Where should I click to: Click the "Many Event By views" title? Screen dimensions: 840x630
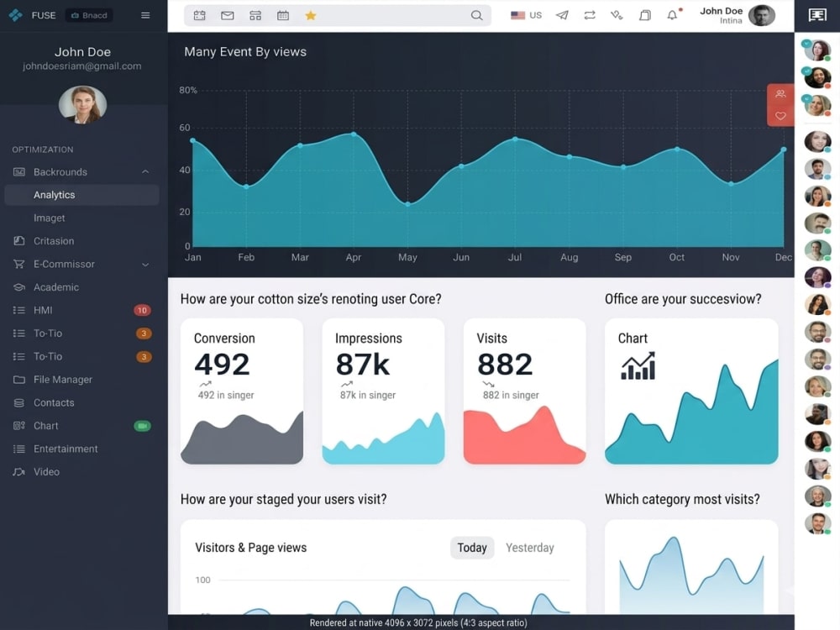pos(245,52)
